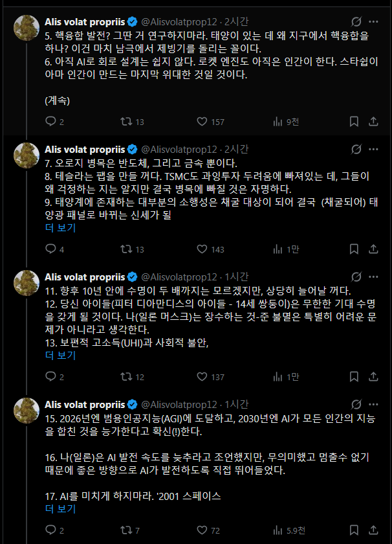
Task: Share the tweet with 9천 views
Action: [x=373, y=121]
